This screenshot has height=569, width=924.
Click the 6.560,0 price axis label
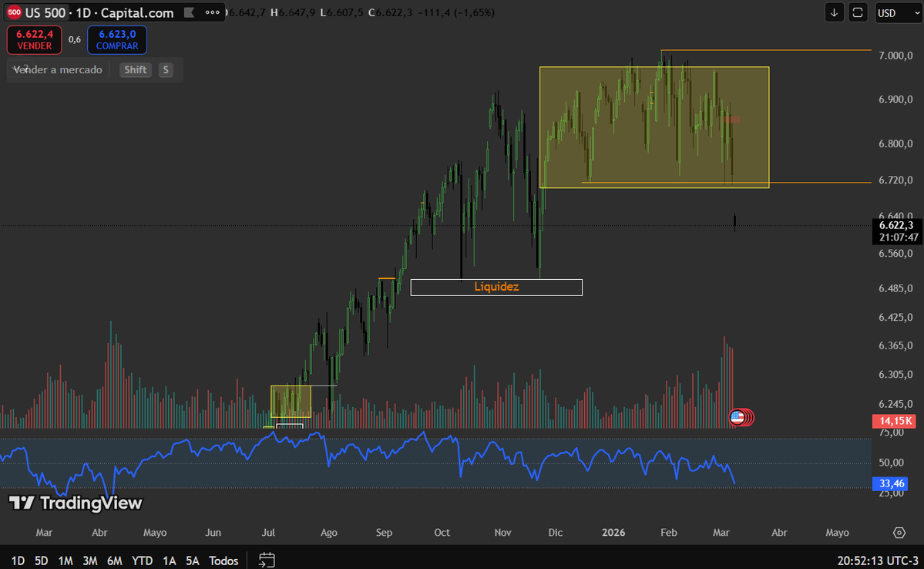click(x=895, y=254)
